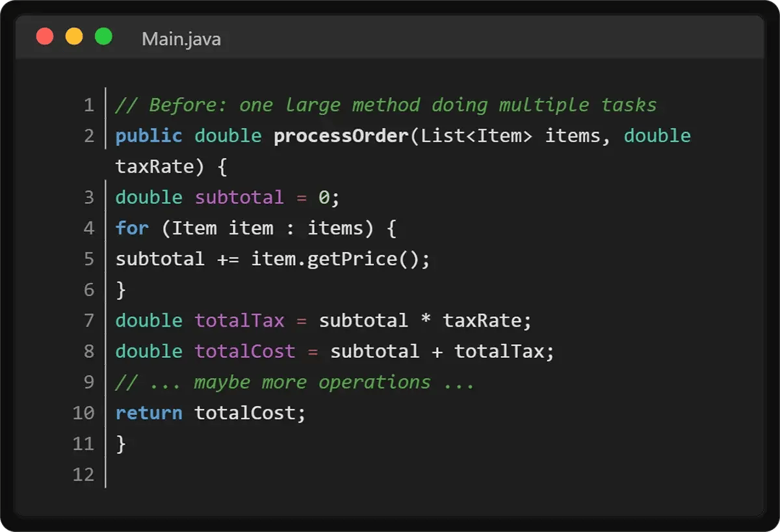
Task: Click line number 6 in gutter
Action: [89, 290]
